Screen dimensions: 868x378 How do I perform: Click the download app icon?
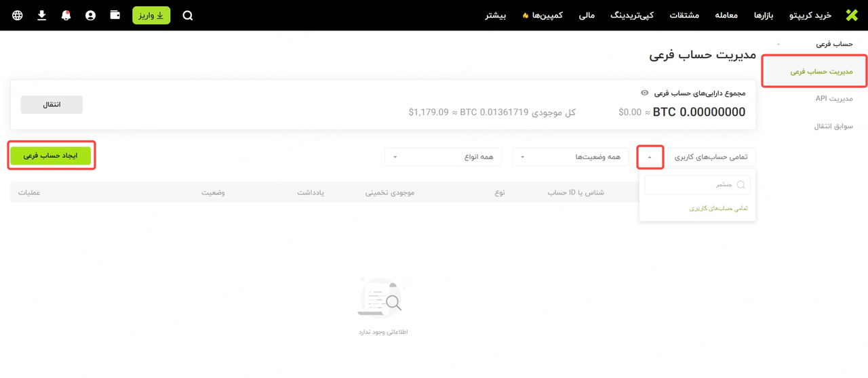pos(42,15)
